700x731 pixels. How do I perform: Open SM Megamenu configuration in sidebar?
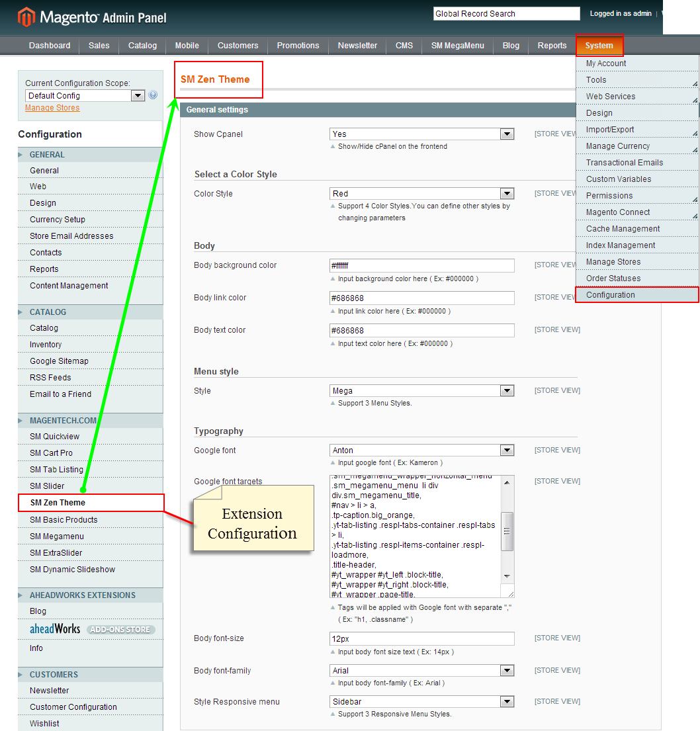click(91, 536)
